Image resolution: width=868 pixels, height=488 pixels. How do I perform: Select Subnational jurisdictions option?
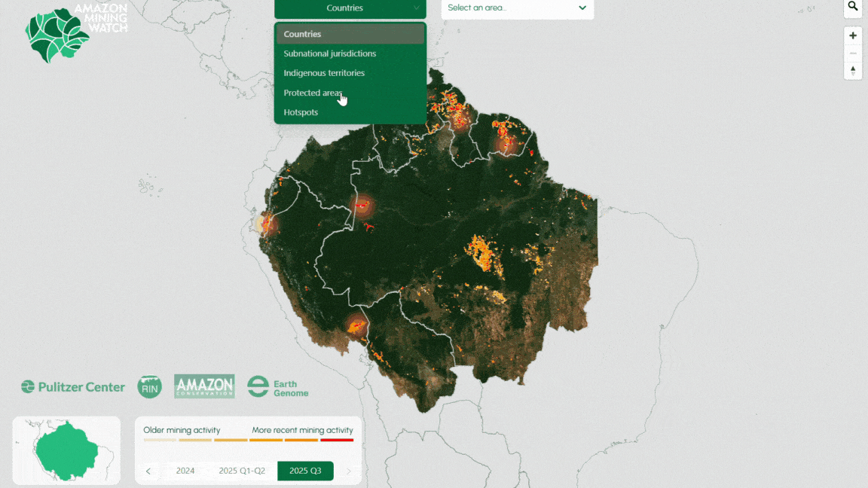330,53
